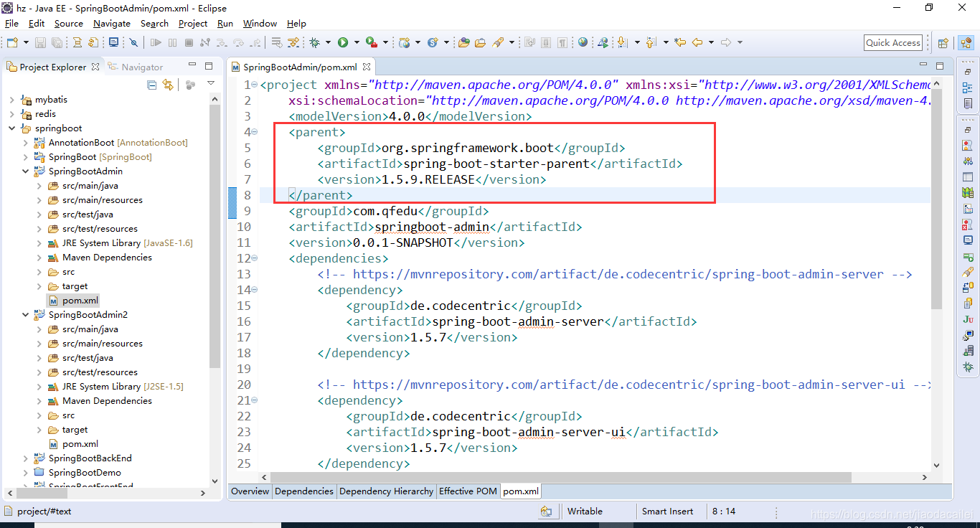Click the Forward navigation arrow icon
The width and height of the screenshot is (980, 528).
click(725, 42)
